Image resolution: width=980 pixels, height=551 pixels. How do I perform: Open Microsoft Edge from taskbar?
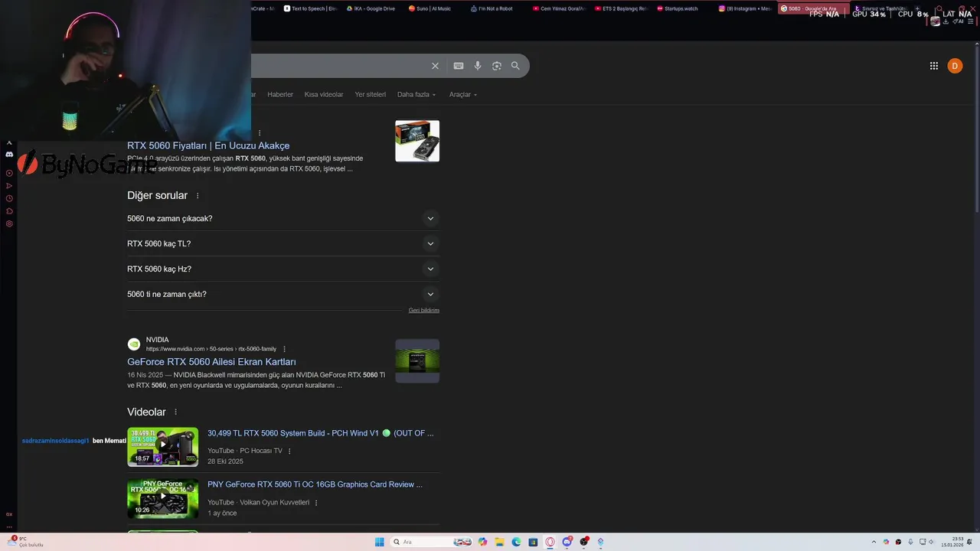tap(516, 542)
